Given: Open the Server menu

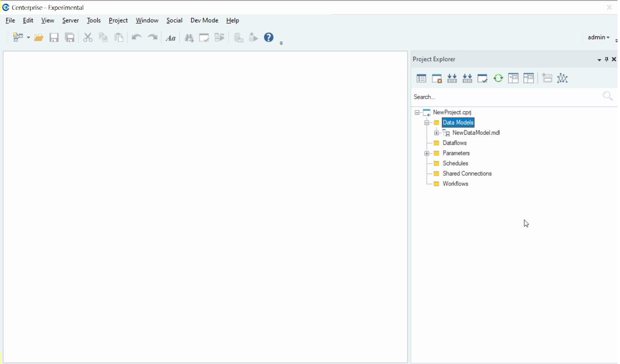Looking at the screenshot, I should (x=70, y=20).
